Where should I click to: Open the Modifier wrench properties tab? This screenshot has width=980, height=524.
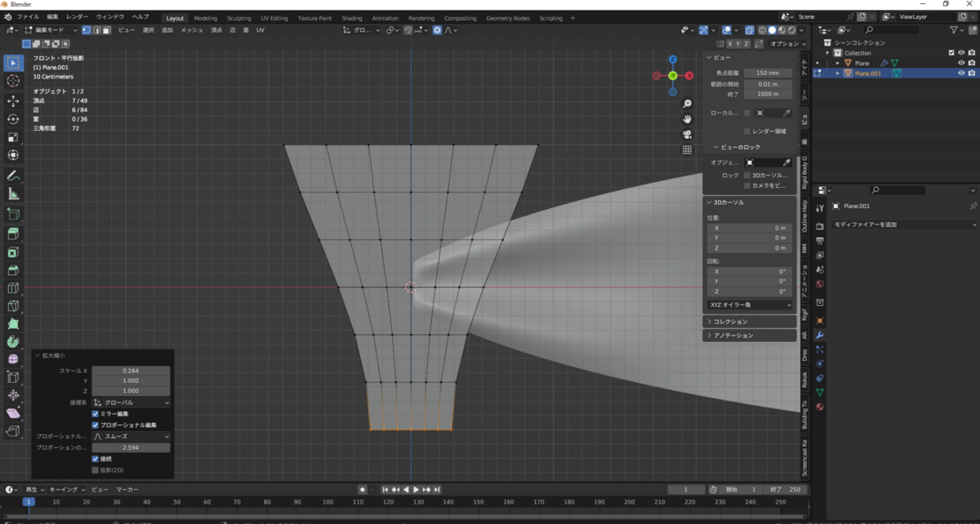coord(820,335)
